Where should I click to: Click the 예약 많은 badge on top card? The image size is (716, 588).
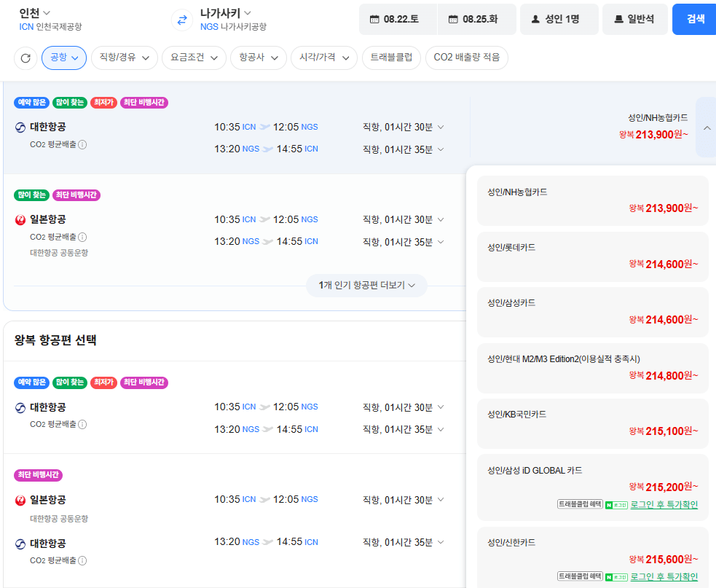coord(31,102)
